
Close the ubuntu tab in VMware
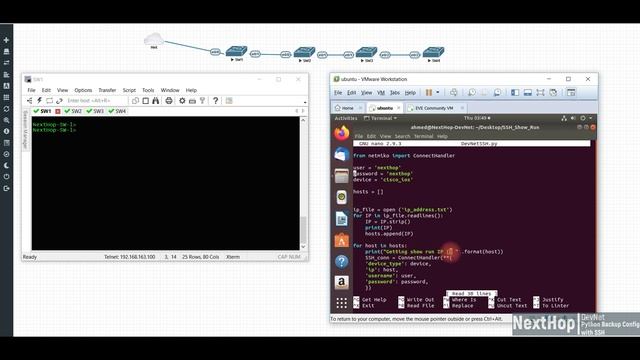click(398, 108)
